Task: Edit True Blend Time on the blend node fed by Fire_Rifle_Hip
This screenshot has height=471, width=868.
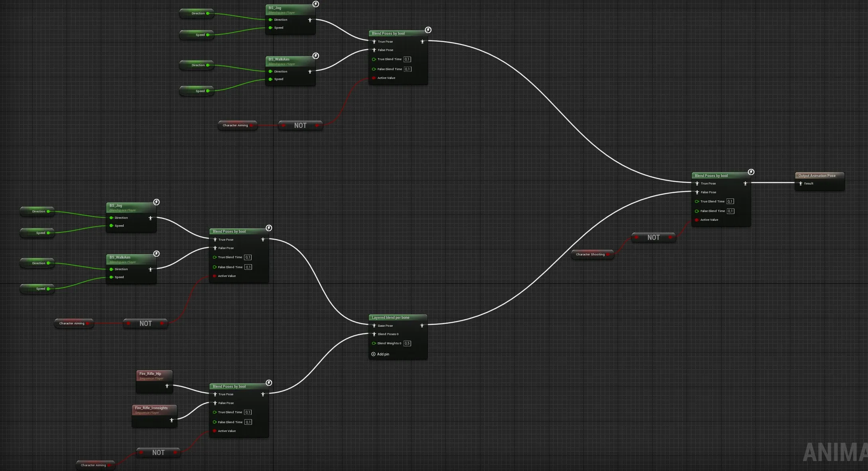Action: (248, 412)
